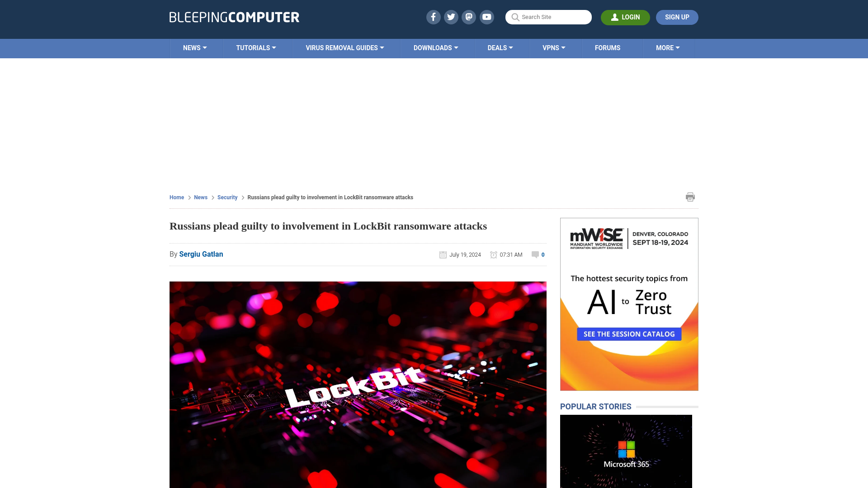The image size is (868, 488).
Task: Click the SEE THE SESSION CATALOG button
Action: tap(629, 333)
